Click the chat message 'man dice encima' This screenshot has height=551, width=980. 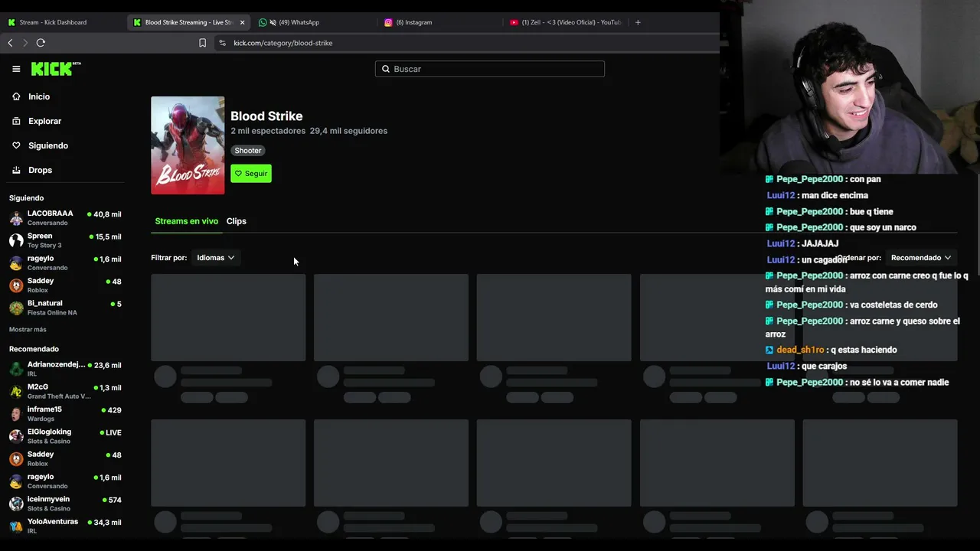(x=835, y=195)
